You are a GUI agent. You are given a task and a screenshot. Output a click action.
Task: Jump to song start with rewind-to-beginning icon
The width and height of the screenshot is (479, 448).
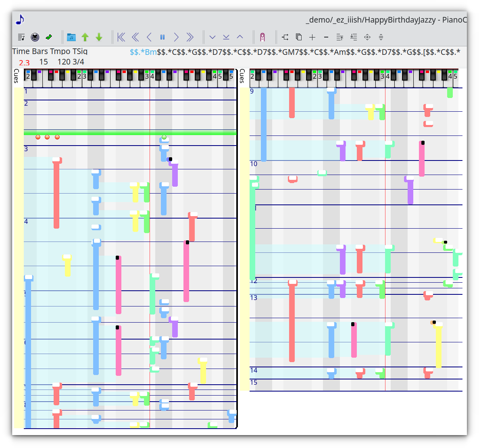121,37
